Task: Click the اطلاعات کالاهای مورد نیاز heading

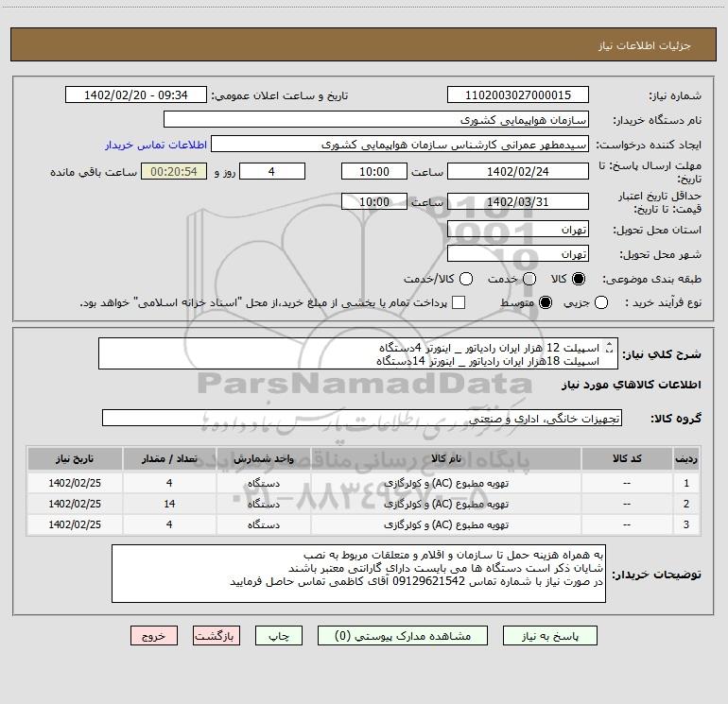Action: pos(632,385)
